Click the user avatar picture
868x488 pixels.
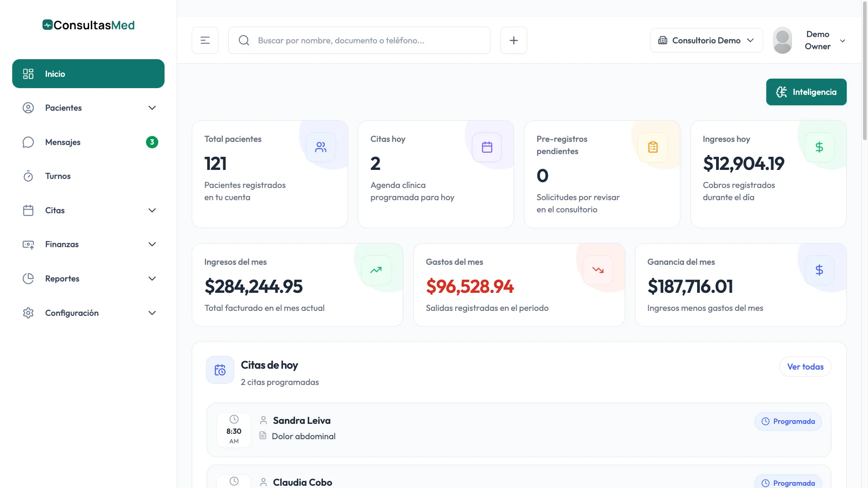[783, 40]
